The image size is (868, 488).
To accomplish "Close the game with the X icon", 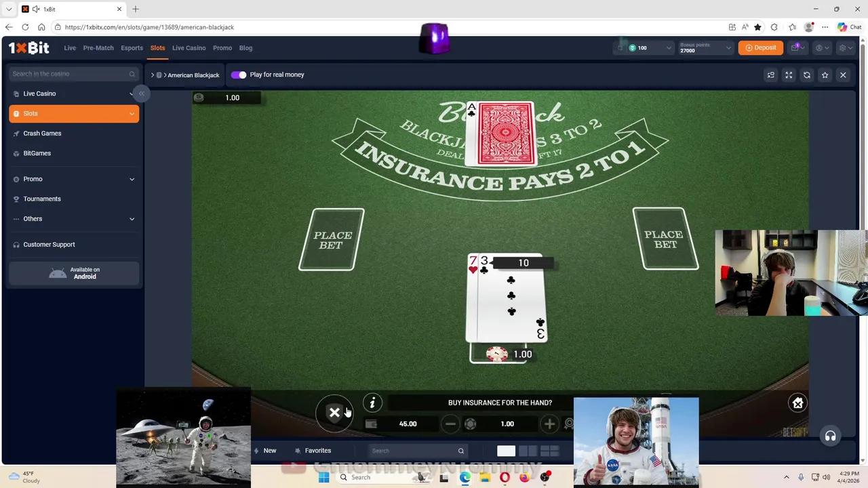I will tap(843, 75).
